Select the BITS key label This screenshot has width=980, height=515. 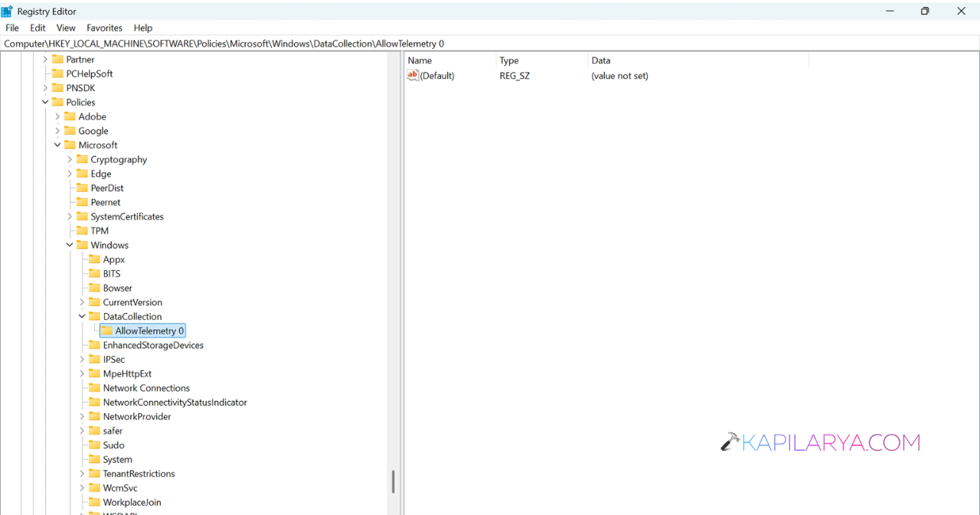(x=112, y=273)
